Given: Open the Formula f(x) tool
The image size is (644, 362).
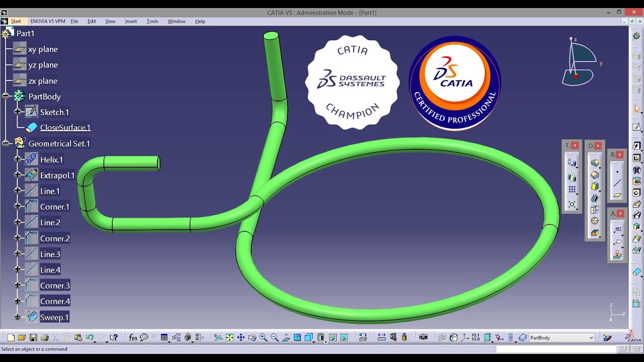Looking at the screenshot, I should (132, 338).
